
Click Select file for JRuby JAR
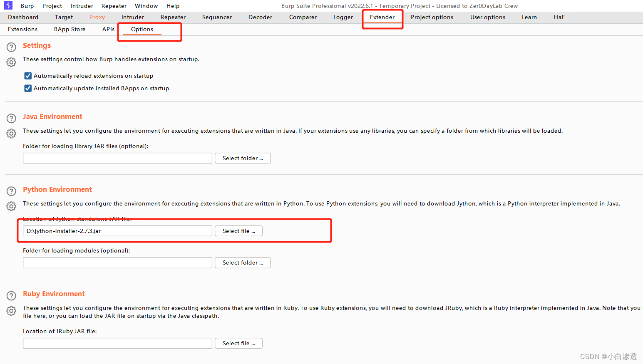pos(238,343)
